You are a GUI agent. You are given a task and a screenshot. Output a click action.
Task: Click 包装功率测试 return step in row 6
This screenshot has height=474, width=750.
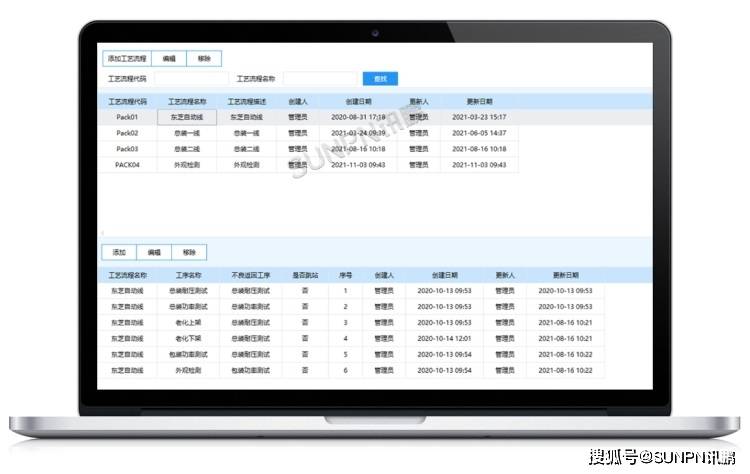pyautogui.click(x=251, y=371)
